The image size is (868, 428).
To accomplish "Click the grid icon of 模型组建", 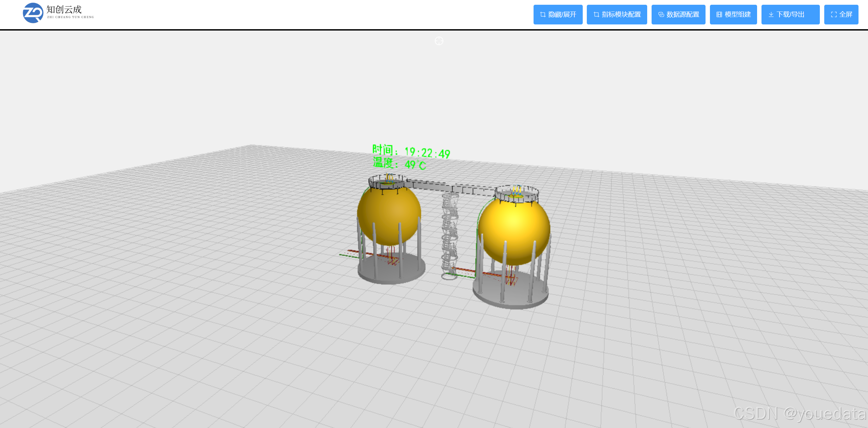I will 719,15.
